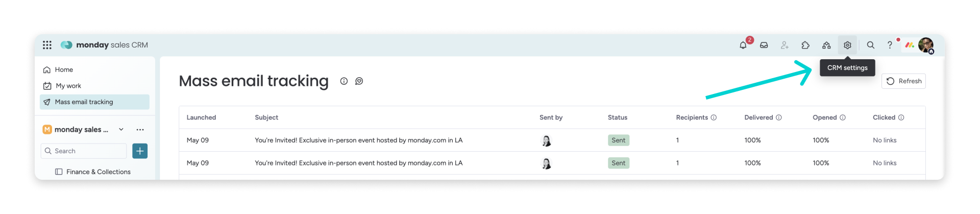The image size is (980, 214).
Task: Open the apps grid switcher icon
Action: (x=47, y=45)
